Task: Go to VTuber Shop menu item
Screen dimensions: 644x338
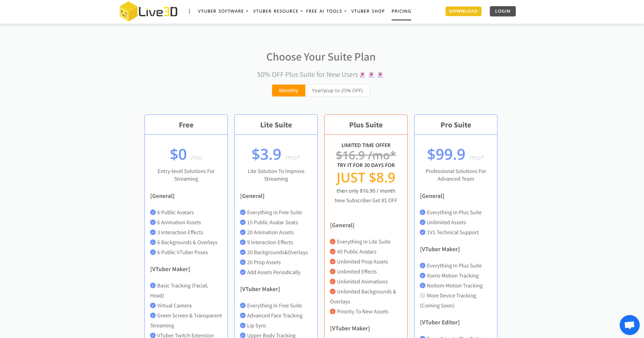Action: tap(368, 11)
